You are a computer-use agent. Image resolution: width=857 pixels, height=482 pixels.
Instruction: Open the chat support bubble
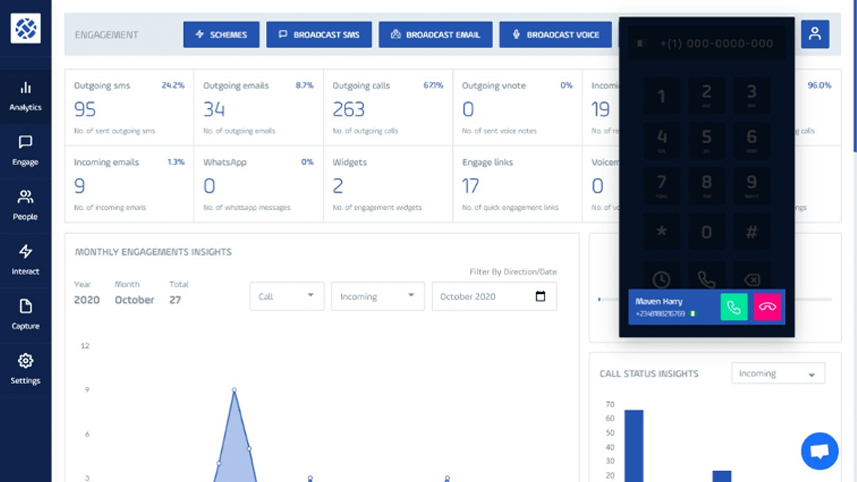coord(819,451)
